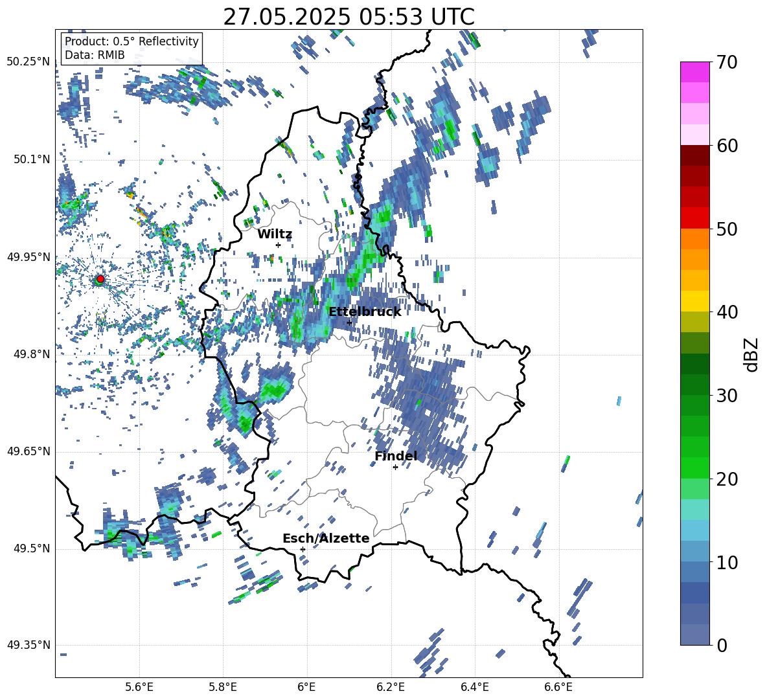
Task: Click the 49.5°N latitude label
Action: point(31,548)
